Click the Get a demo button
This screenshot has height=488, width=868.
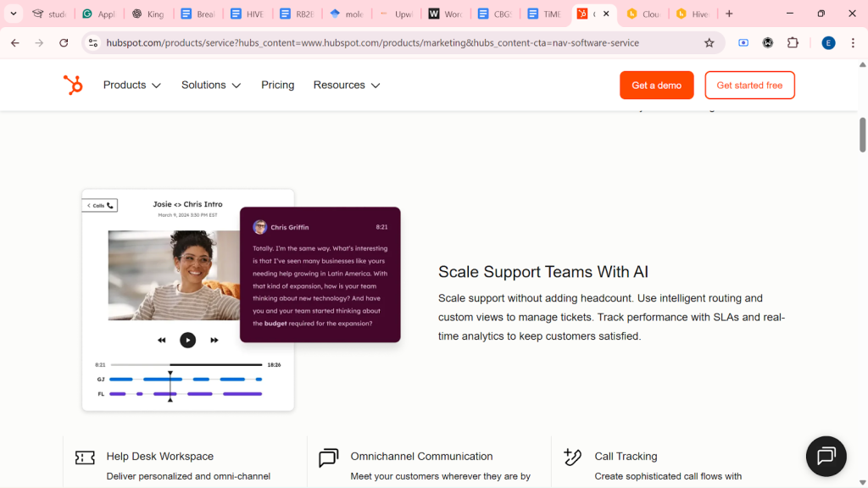657,85
